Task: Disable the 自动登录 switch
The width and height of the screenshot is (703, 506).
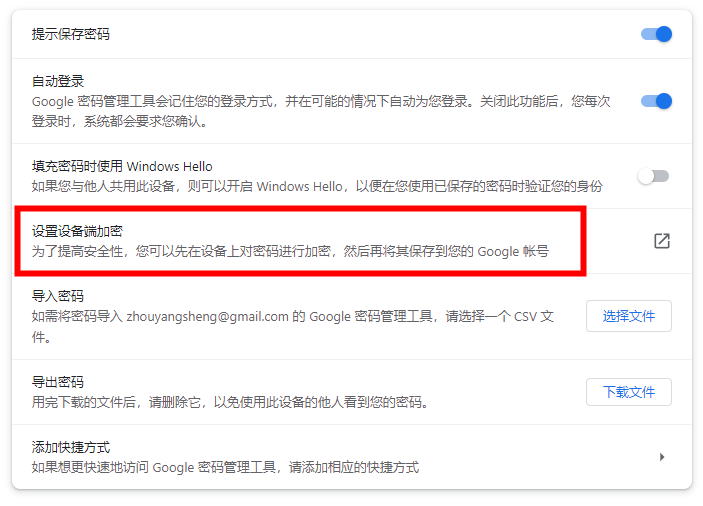Action: pyautogui.click(x=656, y=101)
